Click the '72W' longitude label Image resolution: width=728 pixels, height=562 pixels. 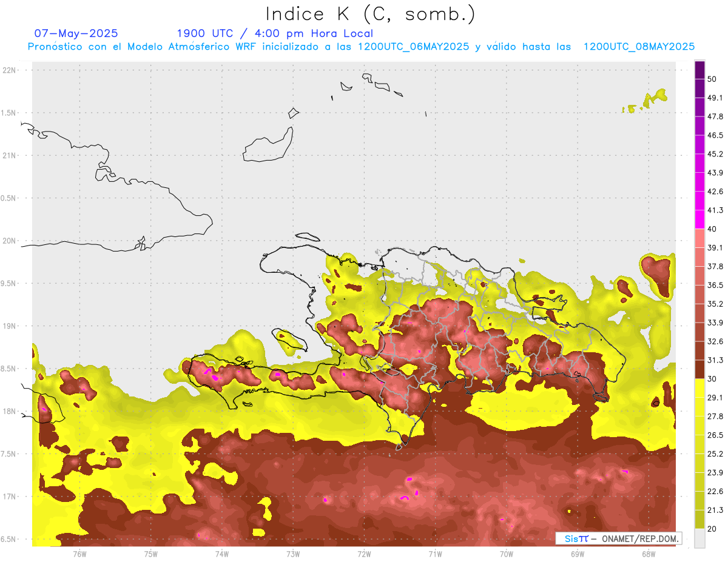(x=364, y=554)
